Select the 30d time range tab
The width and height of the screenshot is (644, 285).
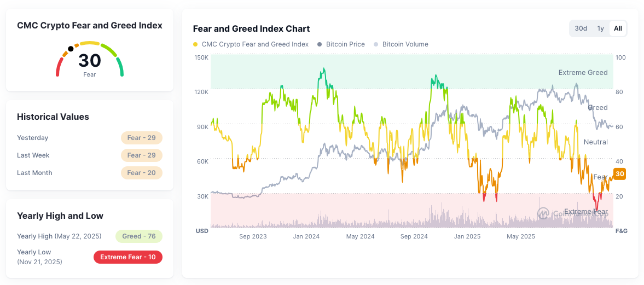coord(581,28)
